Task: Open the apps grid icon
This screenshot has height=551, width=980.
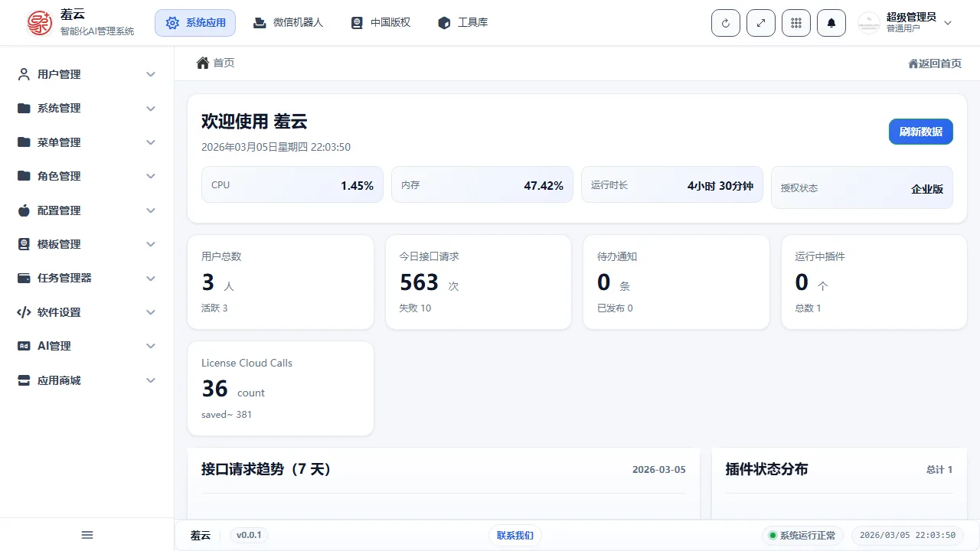Action: (796, 23)
